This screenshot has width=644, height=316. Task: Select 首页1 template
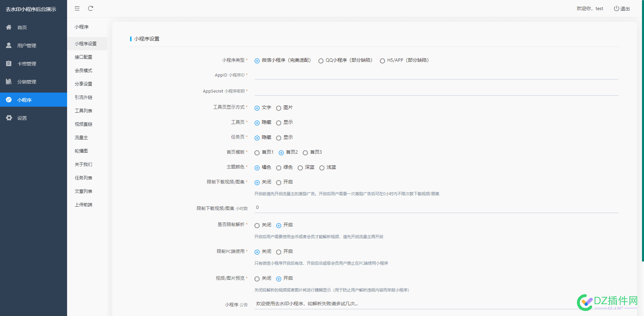pos(257,153)
